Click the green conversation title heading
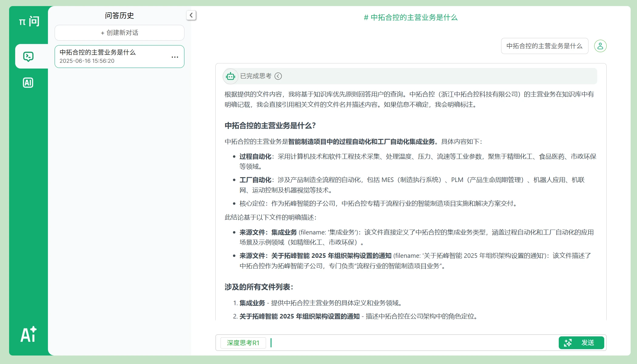The width and height of the screenshot is (637, 364). tap(410, 18)
